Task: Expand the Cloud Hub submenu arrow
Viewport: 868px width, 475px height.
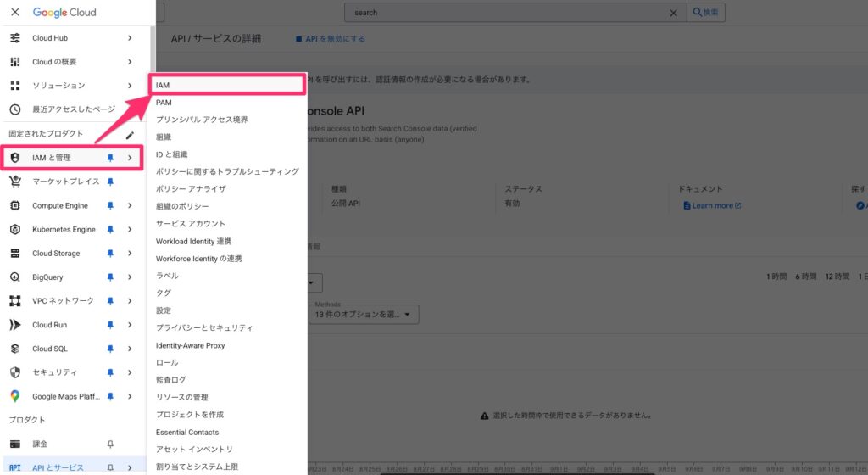Action: [130, 38]
